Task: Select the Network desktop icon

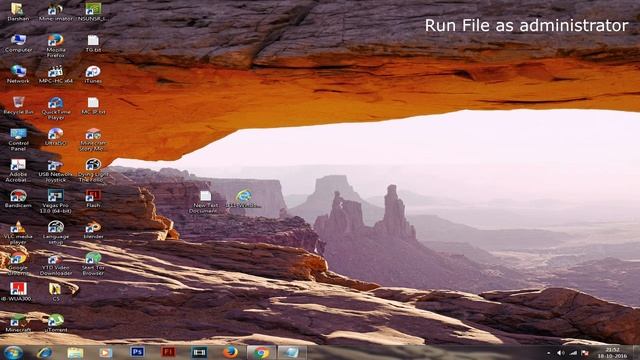Action: point(18,74)
